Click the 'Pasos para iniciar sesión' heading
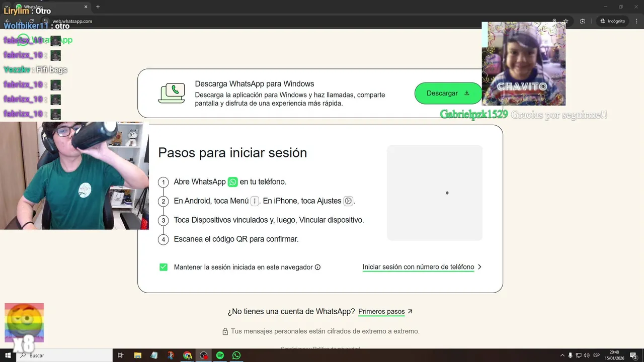This screenshot has height=362, width=644. (232, 153)
